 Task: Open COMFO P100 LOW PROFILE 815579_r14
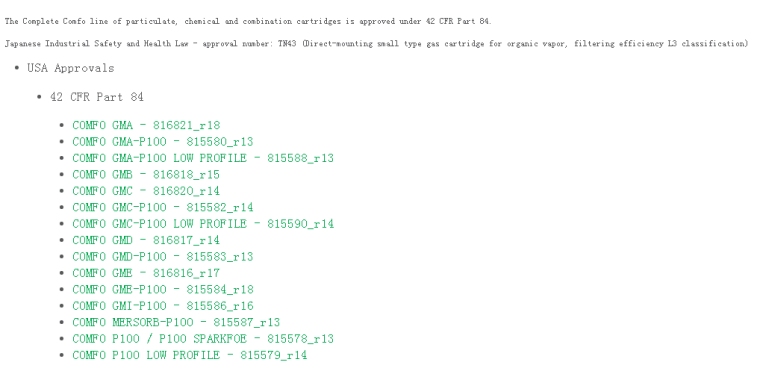[x=190, y=355]
